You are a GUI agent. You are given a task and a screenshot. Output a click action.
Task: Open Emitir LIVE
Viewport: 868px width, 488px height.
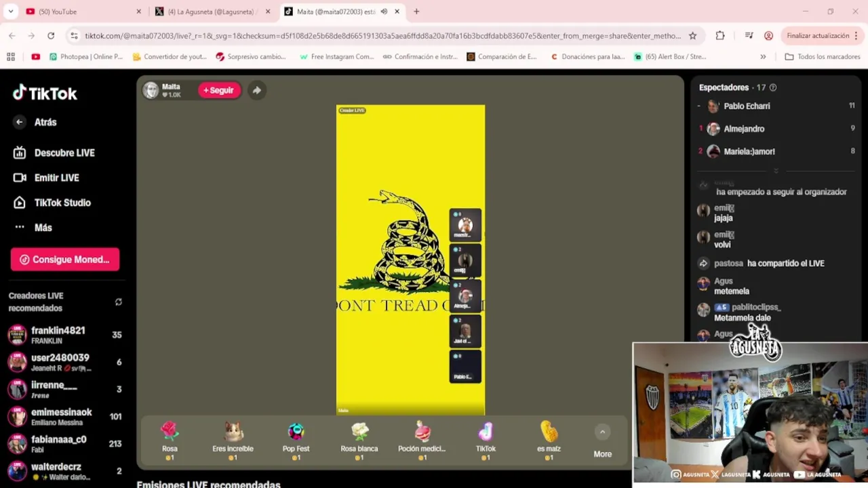[x=46, y=178]
